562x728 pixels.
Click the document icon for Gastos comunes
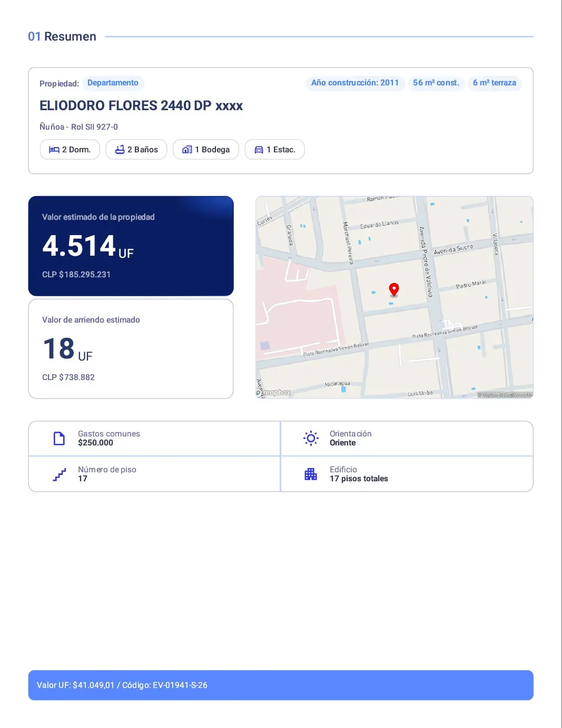pyautogui.click(x=60, y=439)
